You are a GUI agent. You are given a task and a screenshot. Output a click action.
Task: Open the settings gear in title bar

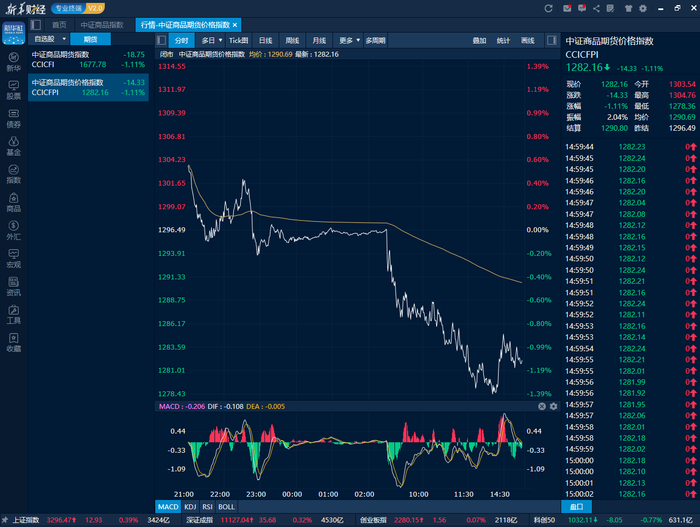pyautogui.click(x=643, y=8)
